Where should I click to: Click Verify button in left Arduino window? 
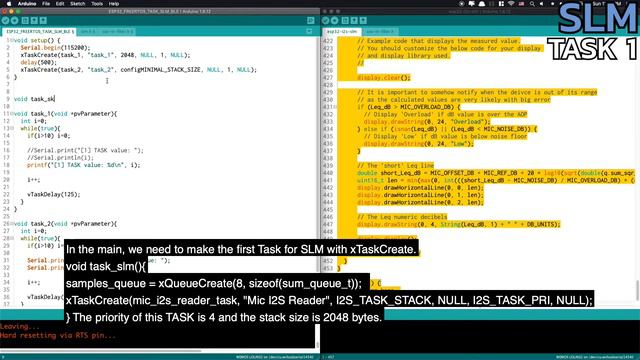(x=5, y=20)
